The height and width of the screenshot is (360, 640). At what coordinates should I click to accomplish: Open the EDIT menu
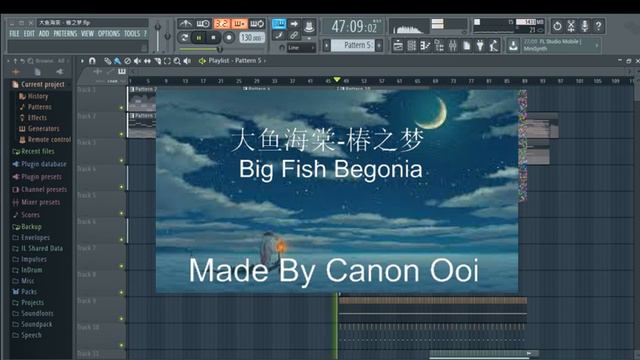[x=29, y=33]
